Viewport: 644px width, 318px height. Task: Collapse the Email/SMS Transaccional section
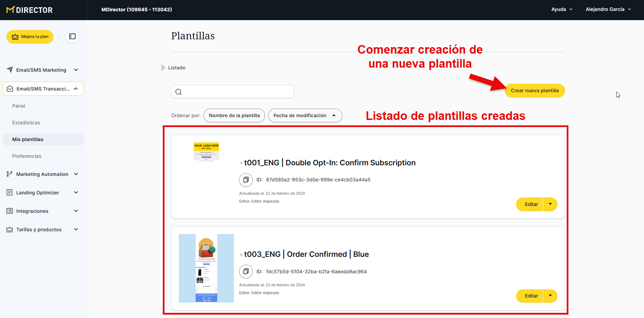click(x=76, y=89)
